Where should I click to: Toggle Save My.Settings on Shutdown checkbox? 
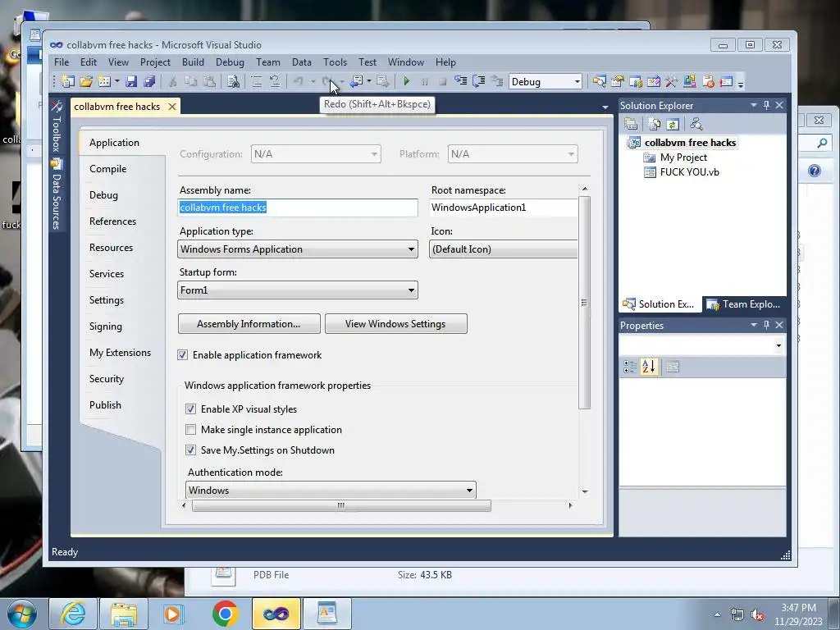point(190,450)
